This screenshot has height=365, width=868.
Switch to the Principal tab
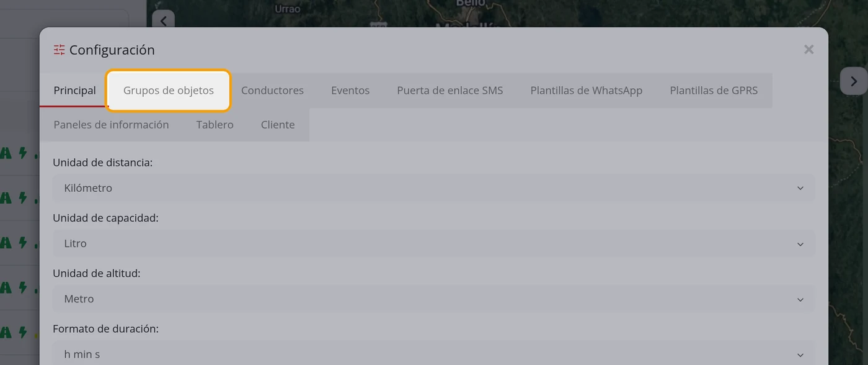(74, 91)
